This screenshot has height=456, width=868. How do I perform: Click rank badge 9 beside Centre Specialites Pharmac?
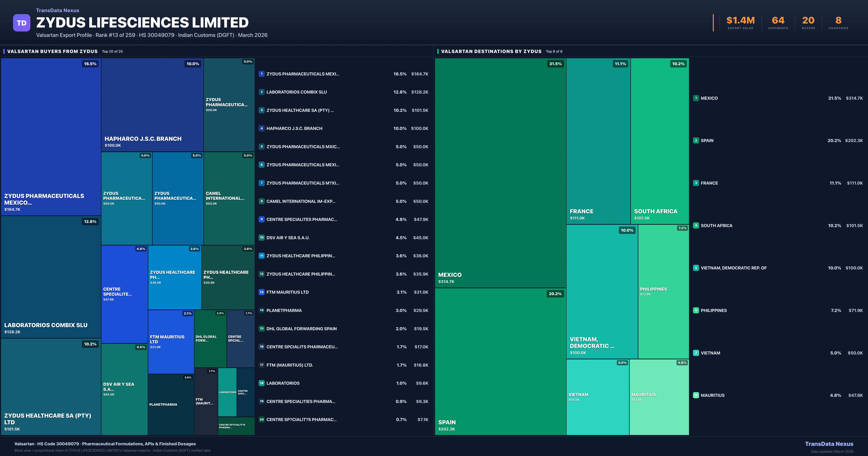pos(261,219)
